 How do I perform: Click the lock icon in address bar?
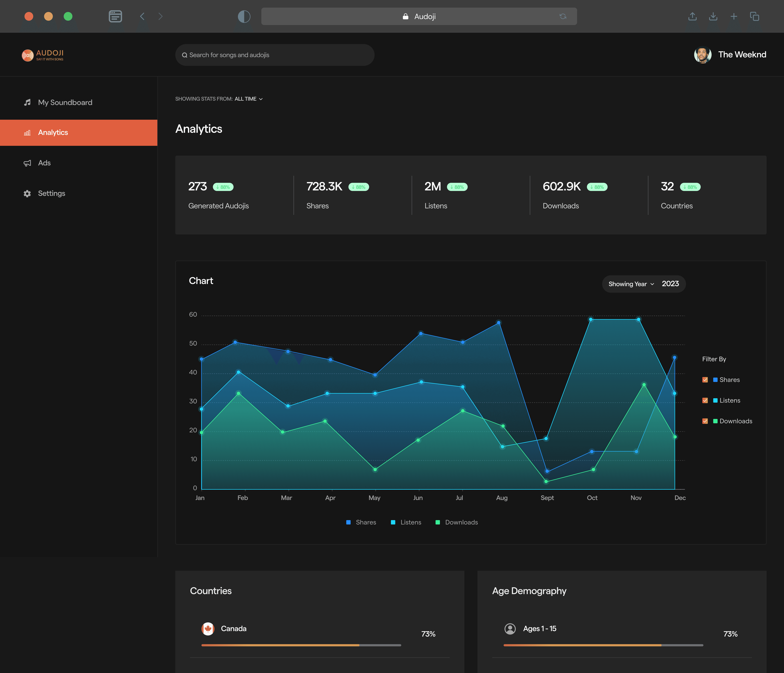[x=406, y=16]
